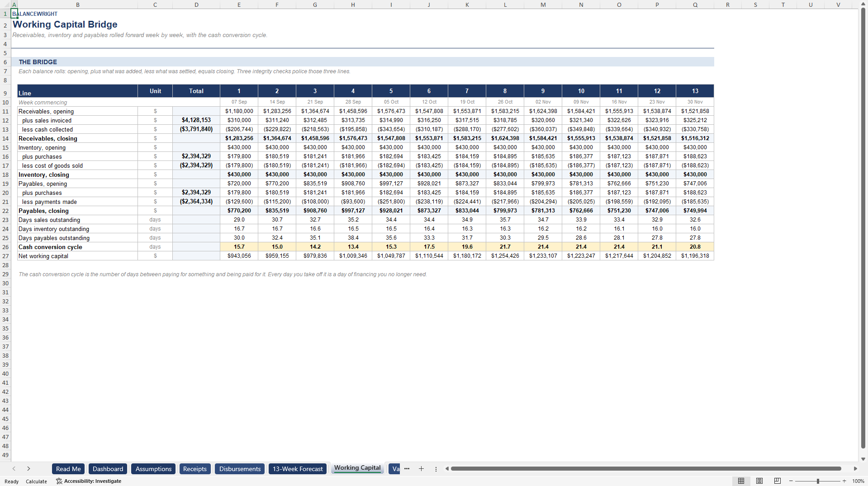Open the 13-Week Forecast sheet tab
Screen dimensions: 868x486
pos(298,469)
